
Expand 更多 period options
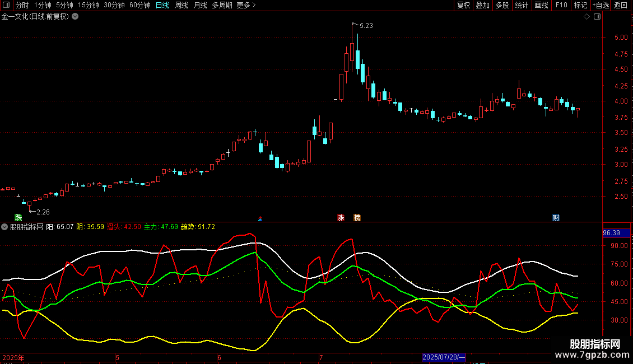246,5
